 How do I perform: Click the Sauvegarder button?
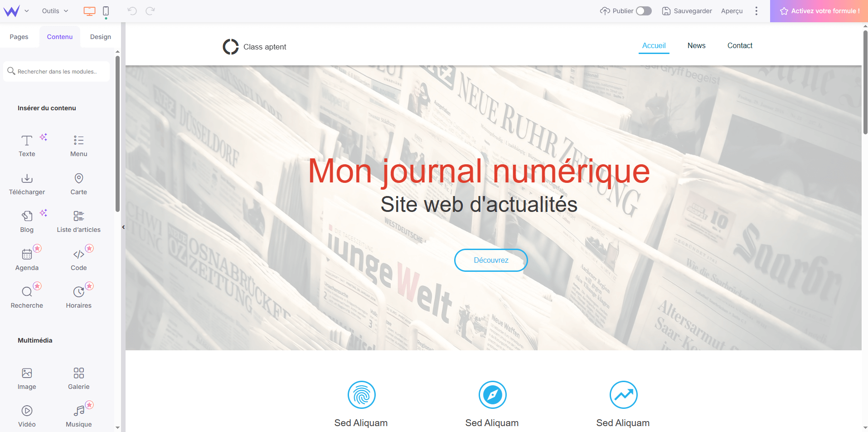(x=687, y=11)
